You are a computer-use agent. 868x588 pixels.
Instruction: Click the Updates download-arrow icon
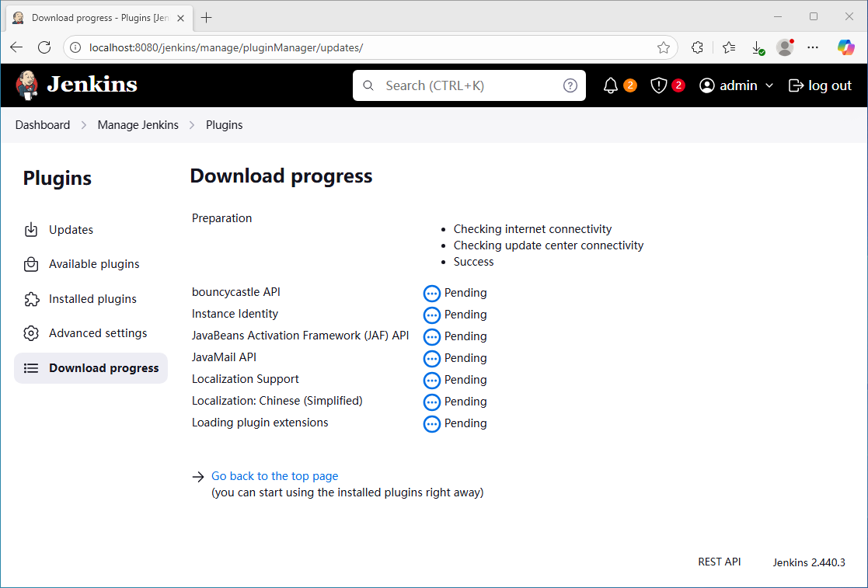pos(31,230)
